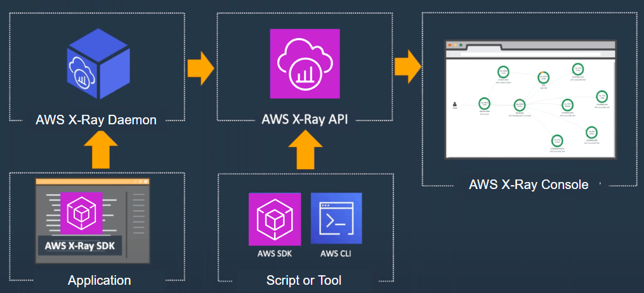The height and width of the screenshot is (293, 644).
Task: Click the AWS X-Ray SDK text banner
Action: [80, 247]
